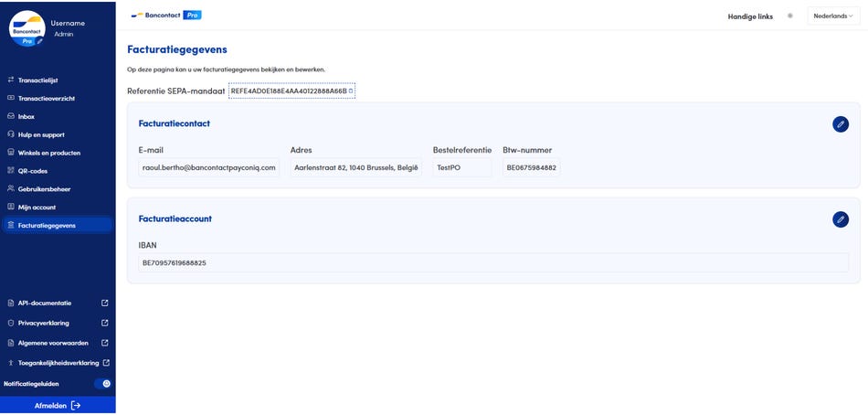Click the Facturatiecontact section title

[x=175, y=123]
